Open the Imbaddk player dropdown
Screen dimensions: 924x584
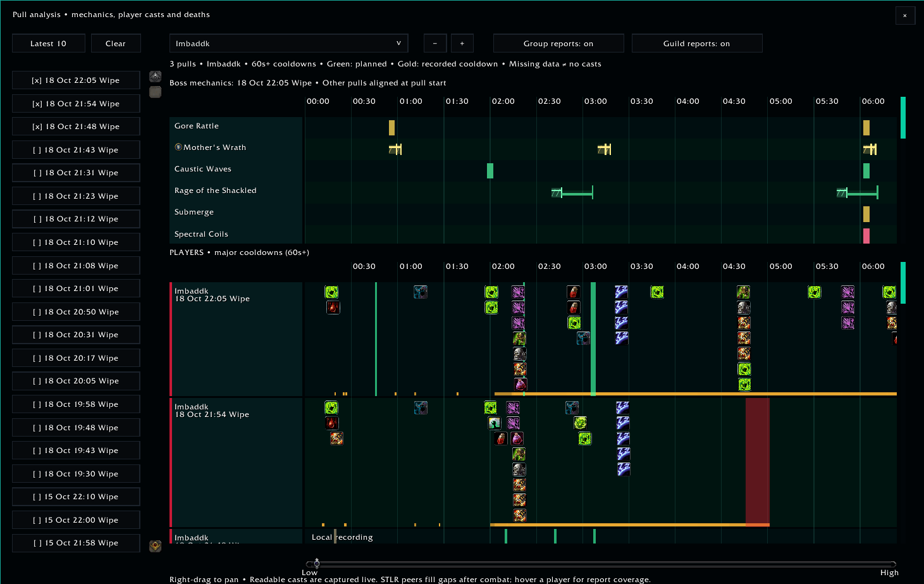289,44
